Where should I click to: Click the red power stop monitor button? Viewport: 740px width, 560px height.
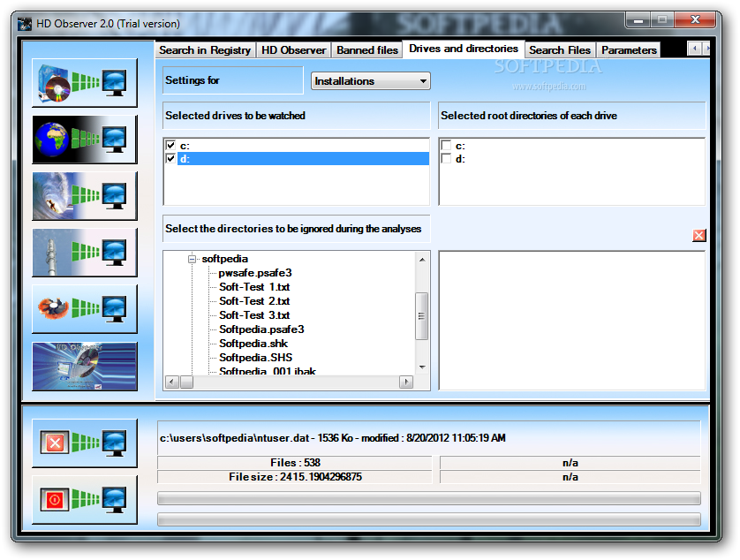click(x=85, y=500)
